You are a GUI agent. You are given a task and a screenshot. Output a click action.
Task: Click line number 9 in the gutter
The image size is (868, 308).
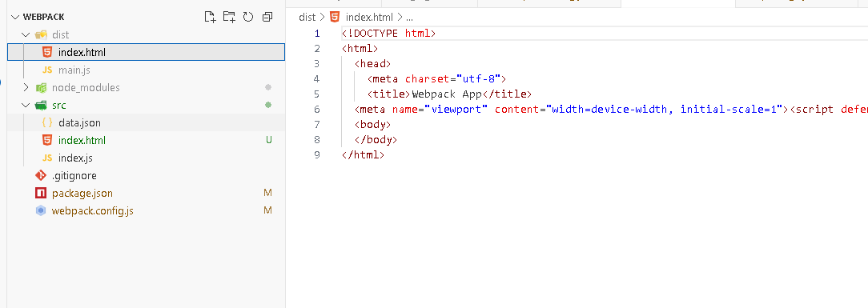(317, 155)
